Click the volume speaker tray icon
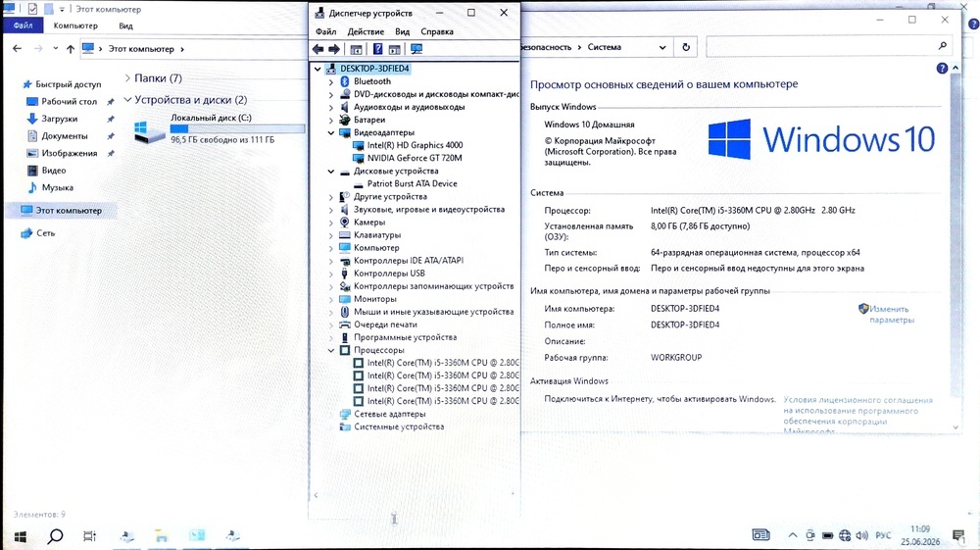 (x=861, y=535)
